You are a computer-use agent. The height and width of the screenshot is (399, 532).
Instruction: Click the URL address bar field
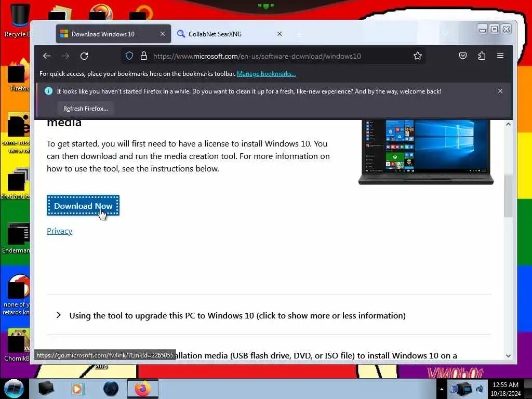[x=273, y=56]
